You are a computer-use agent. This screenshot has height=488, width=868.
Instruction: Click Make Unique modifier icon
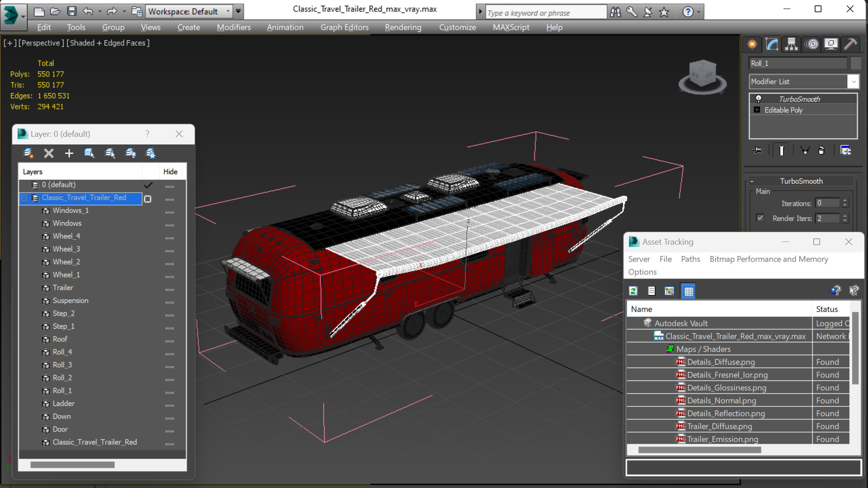point(805,150)
